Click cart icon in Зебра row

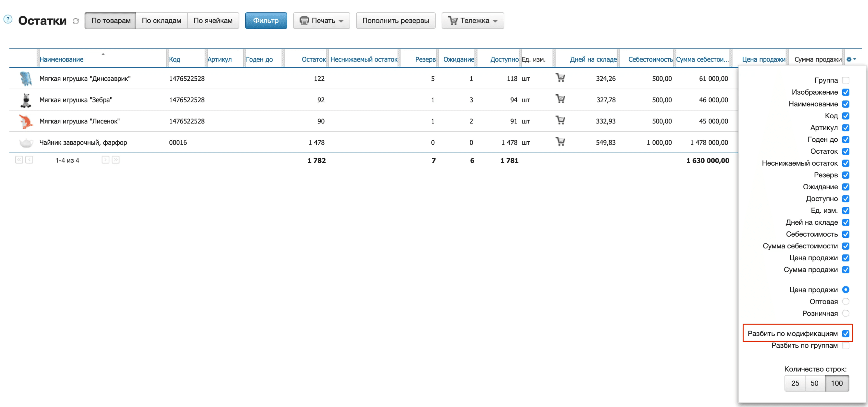560,99
